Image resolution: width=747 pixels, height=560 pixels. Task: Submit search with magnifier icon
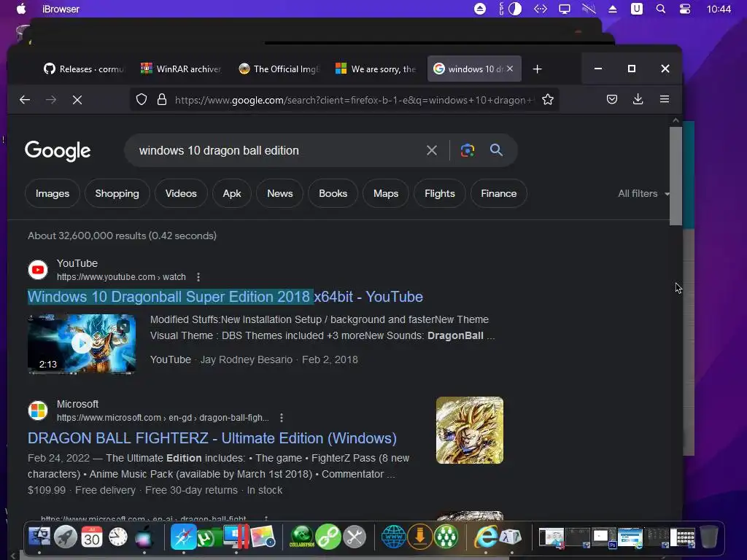(496, 150)
